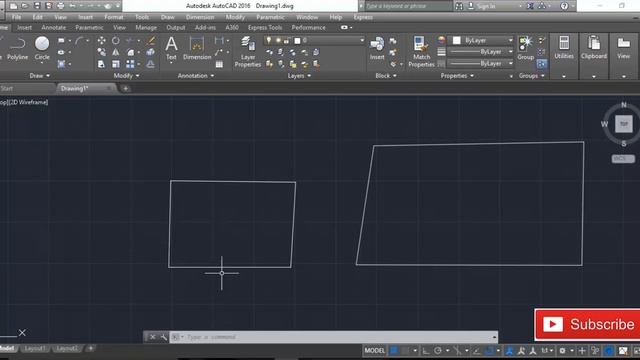
Task: Open the Dimension menu
Action: pyautogui.click(x=200, y=17)
